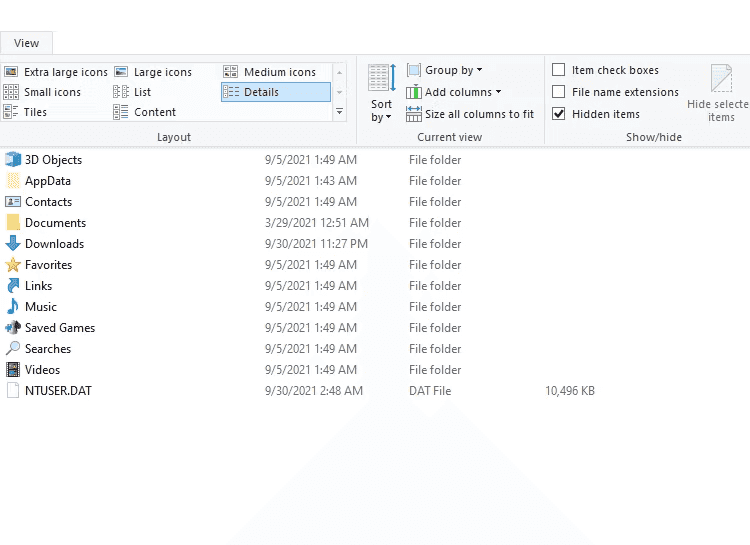750x545 pixels.
Task: Click the 9/30/2021 11:27 PM date
Action: 316,244
